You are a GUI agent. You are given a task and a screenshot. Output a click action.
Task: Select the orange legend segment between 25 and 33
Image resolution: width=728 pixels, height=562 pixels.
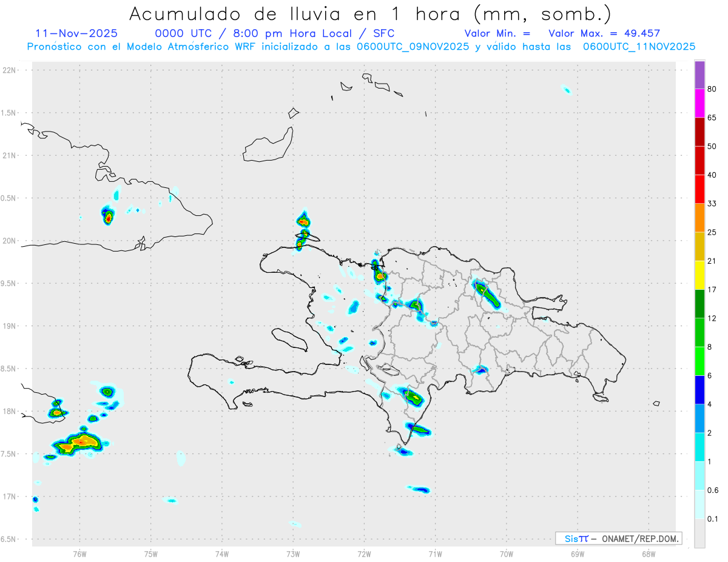[x=699, y=217]
